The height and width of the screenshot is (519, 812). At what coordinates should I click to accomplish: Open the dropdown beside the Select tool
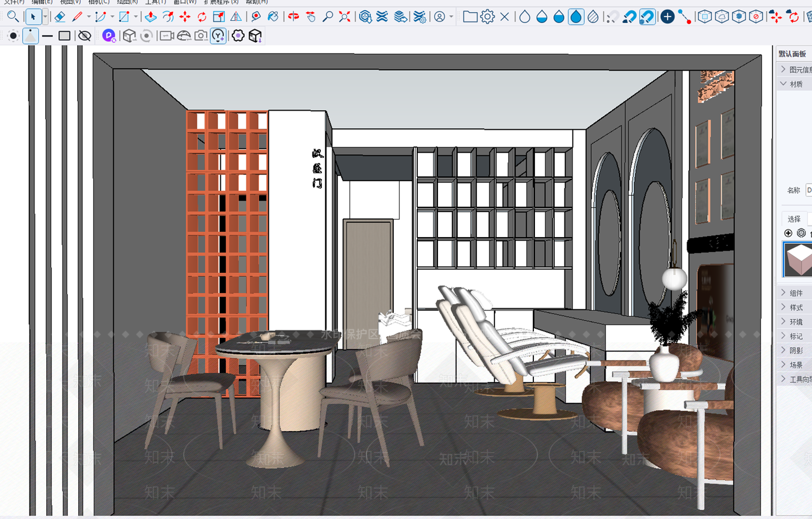tap(45, 17)
